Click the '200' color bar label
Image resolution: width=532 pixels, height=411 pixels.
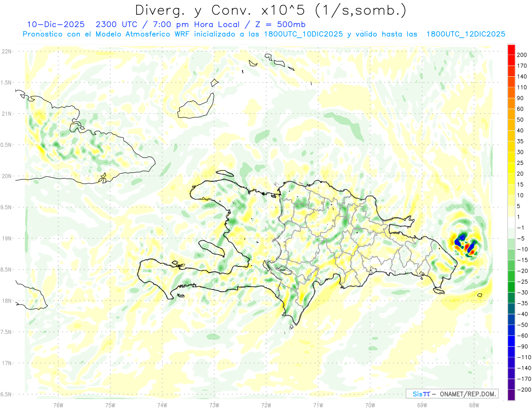[522, 55]
